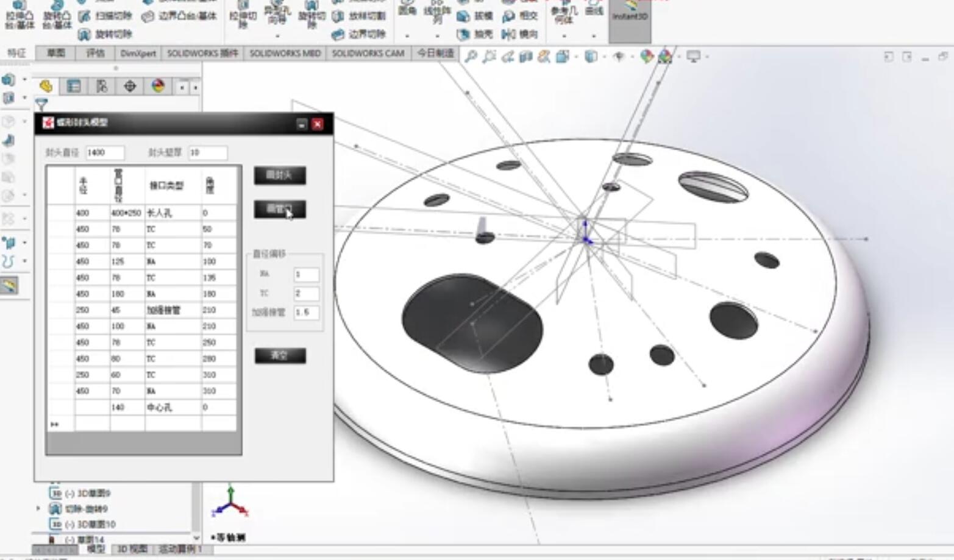Click the zoom to fit magnifier icon

[471, 57]
